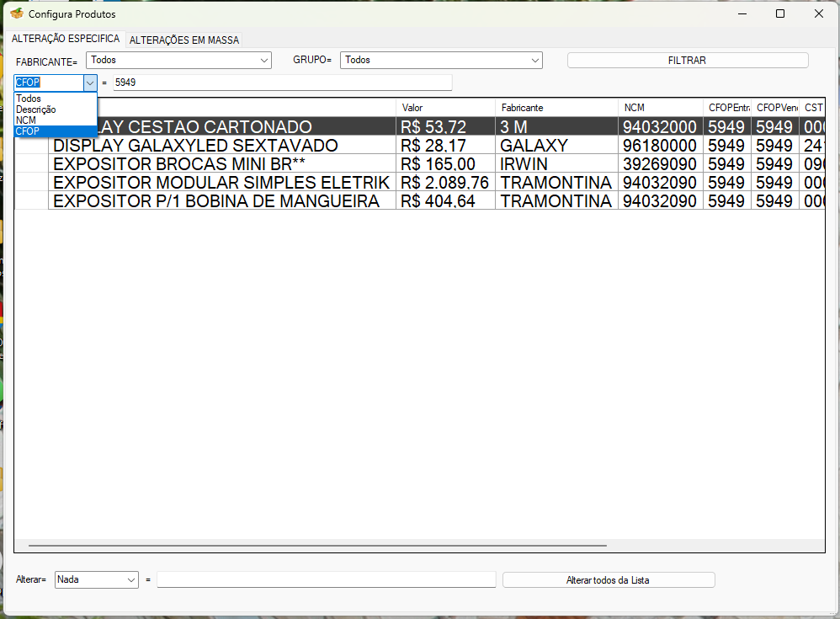Click the NCM 94032000 cell
The image size is (840, 619).
(661, 126)
